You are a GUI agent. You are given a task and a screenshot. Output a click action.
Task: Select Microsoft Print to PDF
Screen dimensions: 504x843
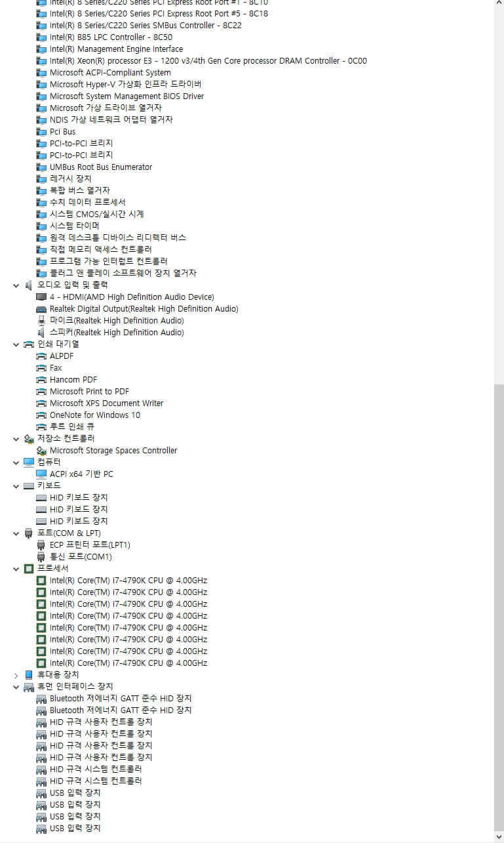[x=89, y=391]
